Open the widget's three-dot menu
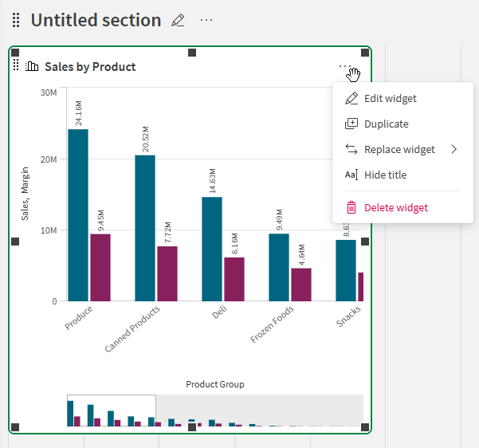 [x=345, y=66]
